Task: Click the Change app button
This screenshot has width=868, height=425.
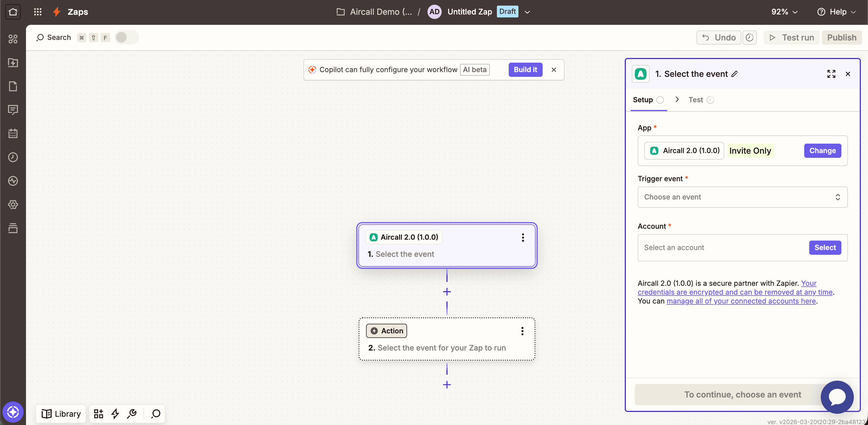Action: pos(822,151)
